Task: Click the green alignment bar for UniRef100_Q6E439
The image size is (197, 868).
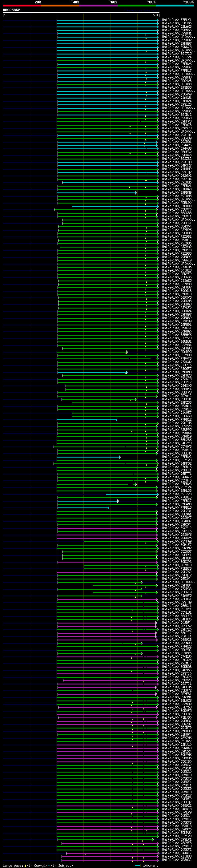Action: pyautogui.click(x=107, y=139)
